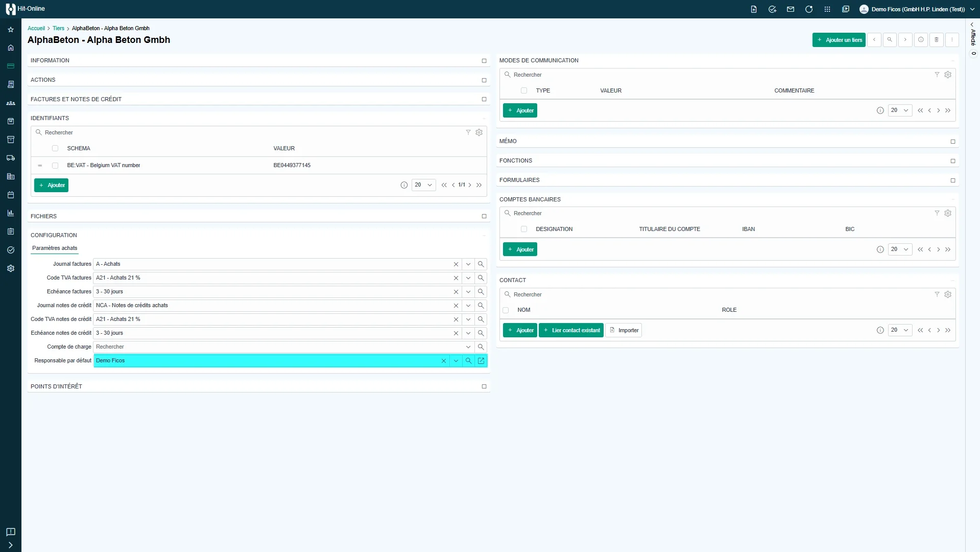Image resolution: width=980 pixels, height=552 pixels.
Task: Click the task check icon in top bar
Action: 772,9
